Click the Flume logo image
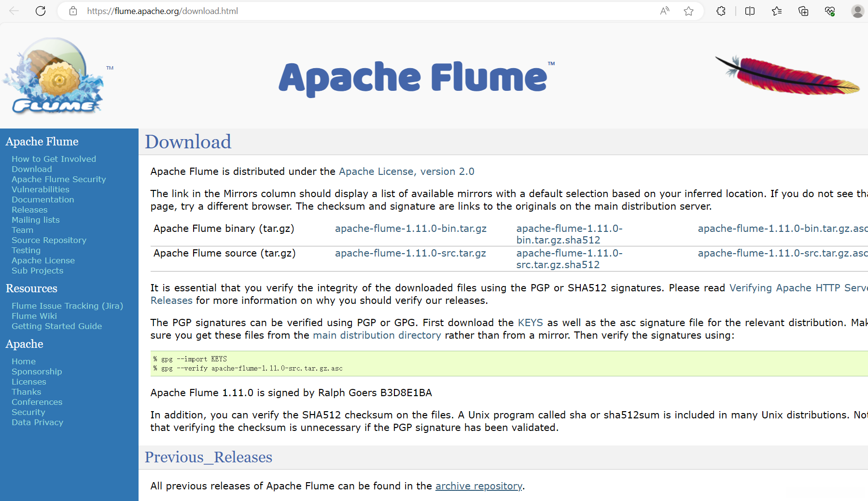 point(54,76)
